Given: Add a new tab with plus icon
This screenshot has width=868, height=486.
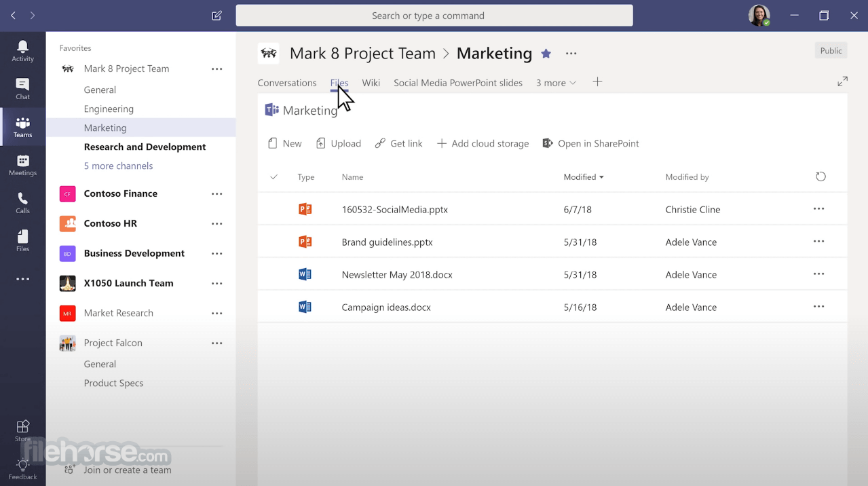Looking at the screenshot, I should coord(597,82).
